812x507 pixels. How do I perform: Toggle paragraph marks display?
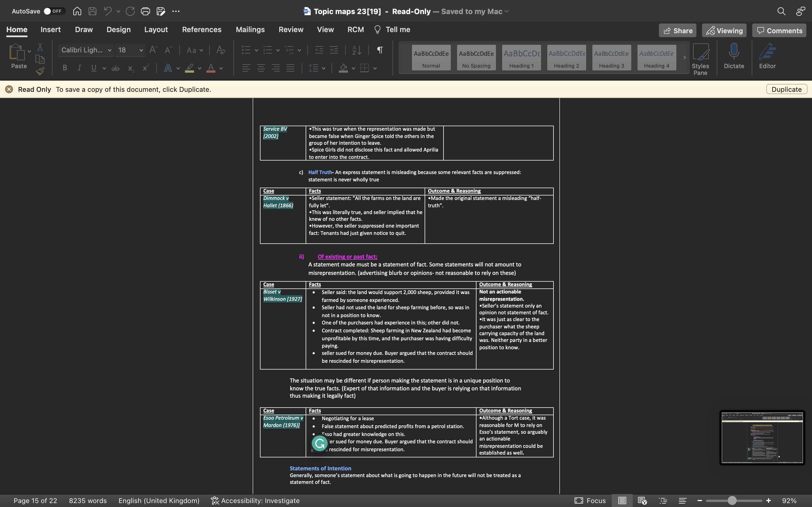pos(379,50)
